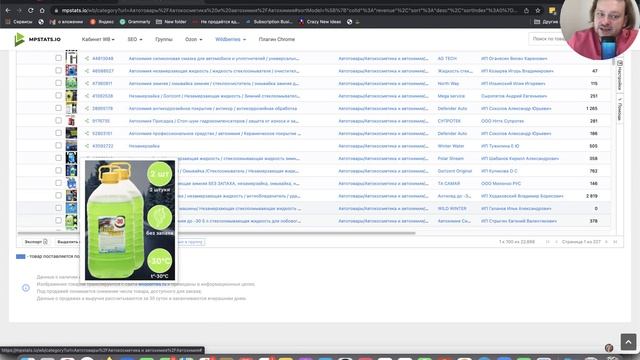Bookmark this page with the star icon
The image size is (640, 360).
tap(538, 11)
